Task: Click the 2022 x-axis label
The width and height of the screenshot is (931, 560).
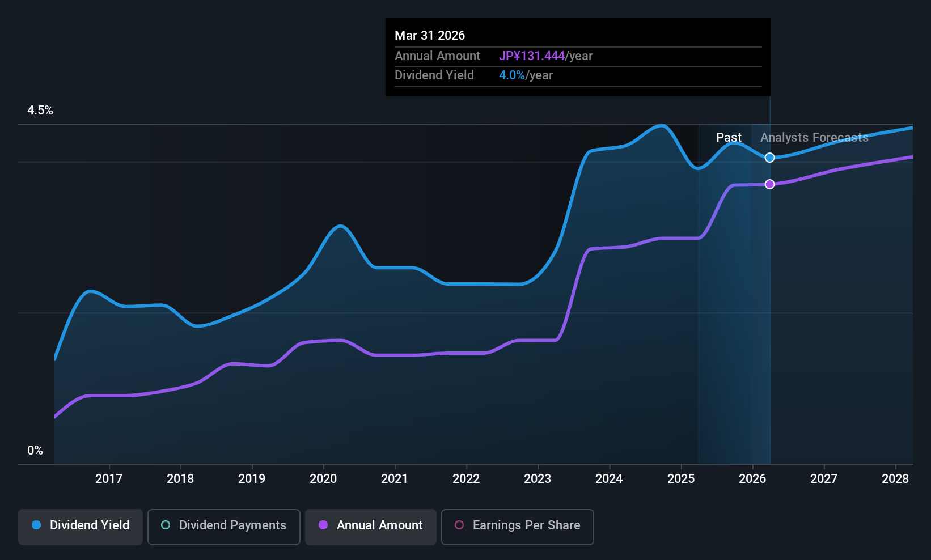Action: click(x=466, y=479)
